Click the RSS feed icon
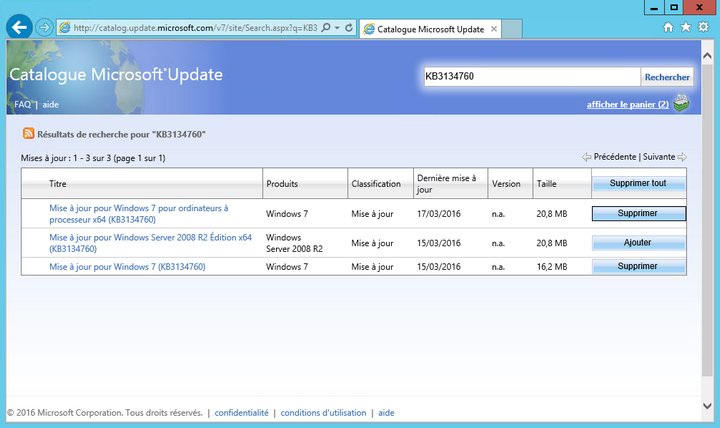Viewport: 720px width, 428px height. click(x=28, y=133)
